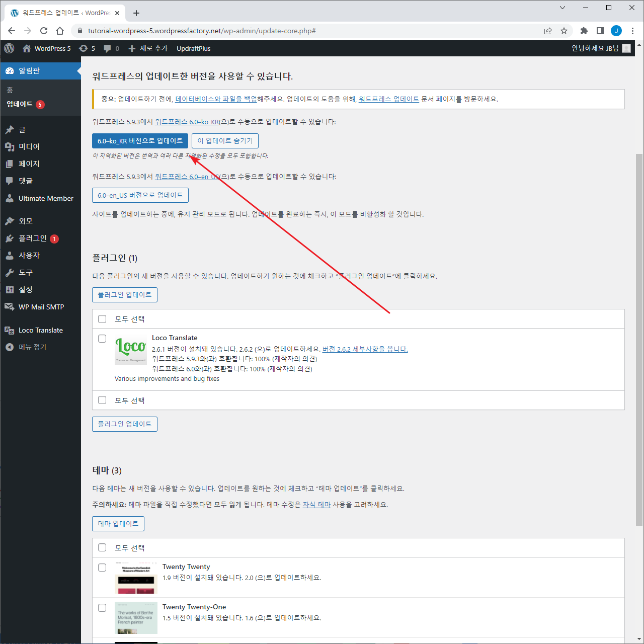Click the 플러그인 plug icon in sidebar
644x644 pixels.
10,238
